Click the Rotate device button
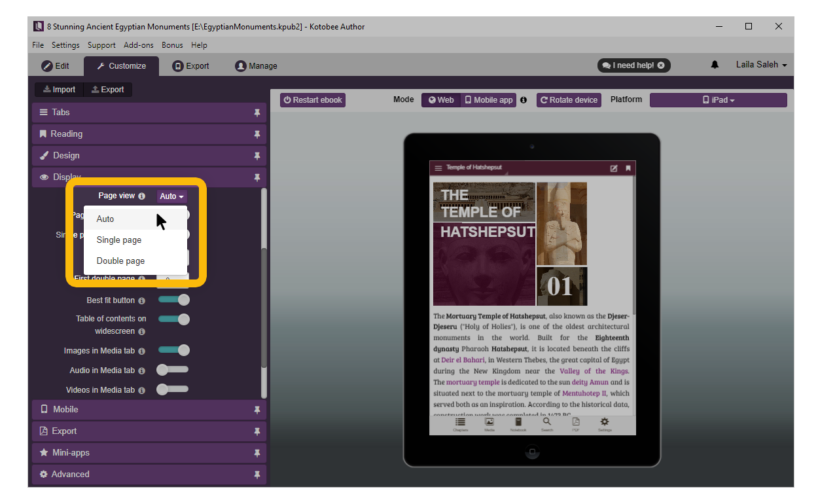The height and width of the screenshot is (504, 818). (x=569, y=100)
